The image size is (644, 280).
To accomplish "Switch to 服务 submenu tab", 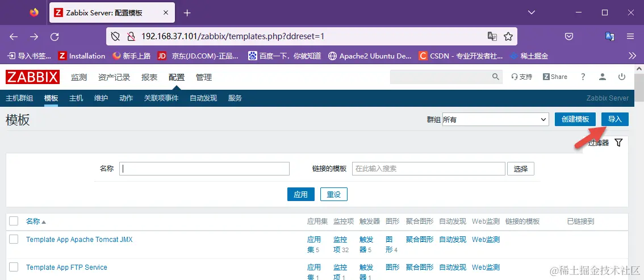I will (235, 98).
